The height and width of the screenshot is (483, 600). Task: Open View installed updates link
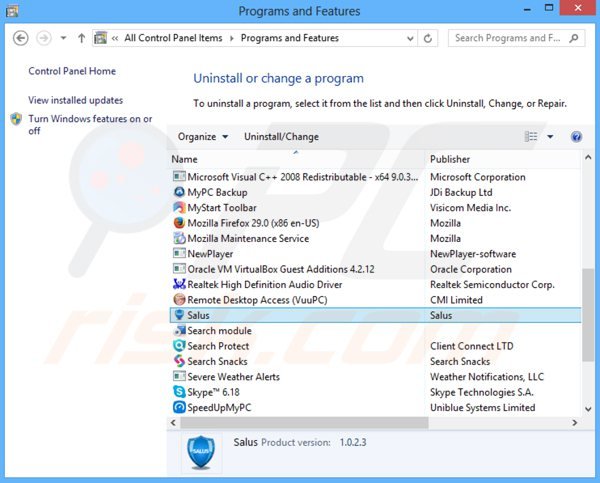pyautogui.click(x=75, y=100)
